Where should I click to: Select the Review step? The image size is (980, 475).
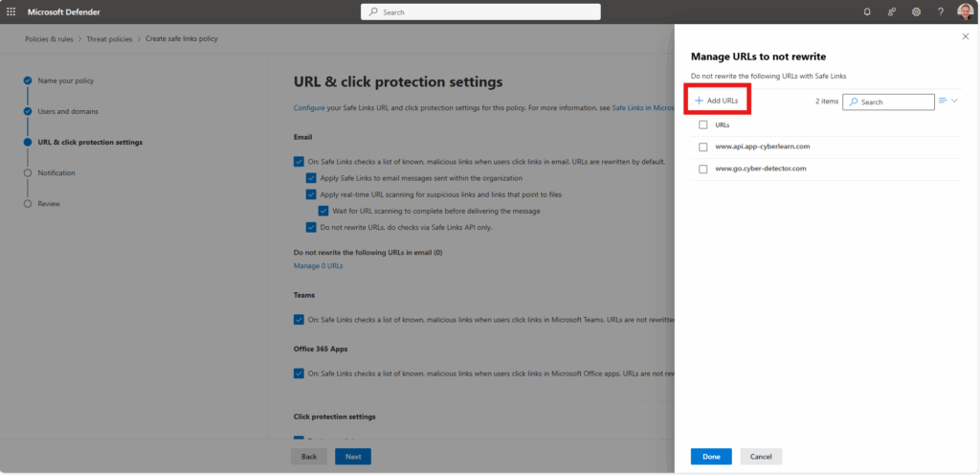[x=48, y=204]
